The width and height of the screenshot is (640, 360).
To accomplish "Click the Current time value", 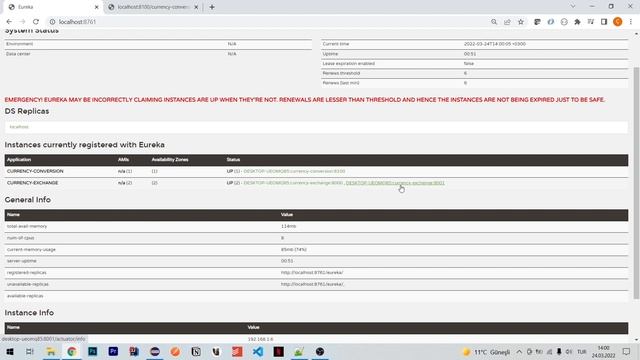I will [x=495, y=44].
